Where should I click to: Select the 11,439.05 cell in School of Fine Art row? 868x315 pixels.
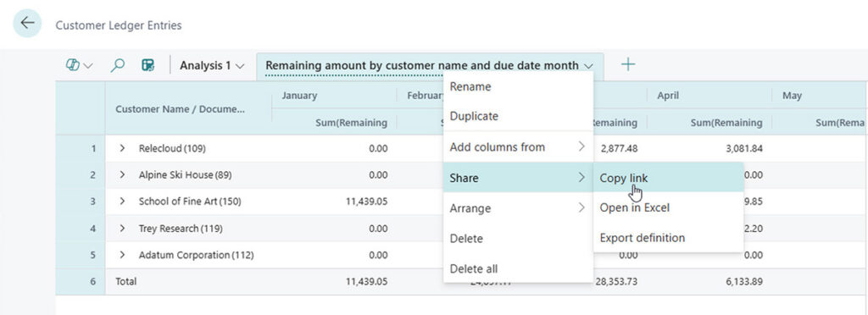pyautogui.click(x=334, y=202)
